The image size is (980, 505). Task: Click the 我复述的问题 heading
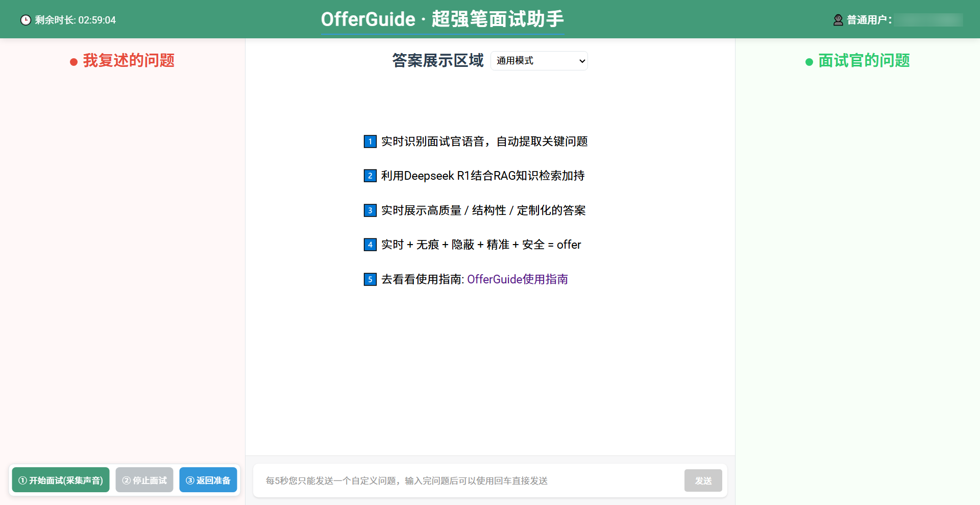(x=129, y=60)
